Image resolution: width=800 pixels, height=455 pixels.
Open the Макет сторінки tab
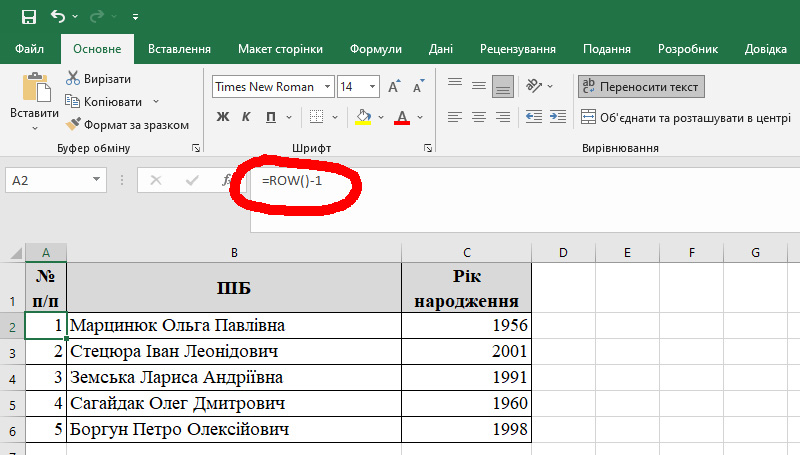(x=280, y=49)
